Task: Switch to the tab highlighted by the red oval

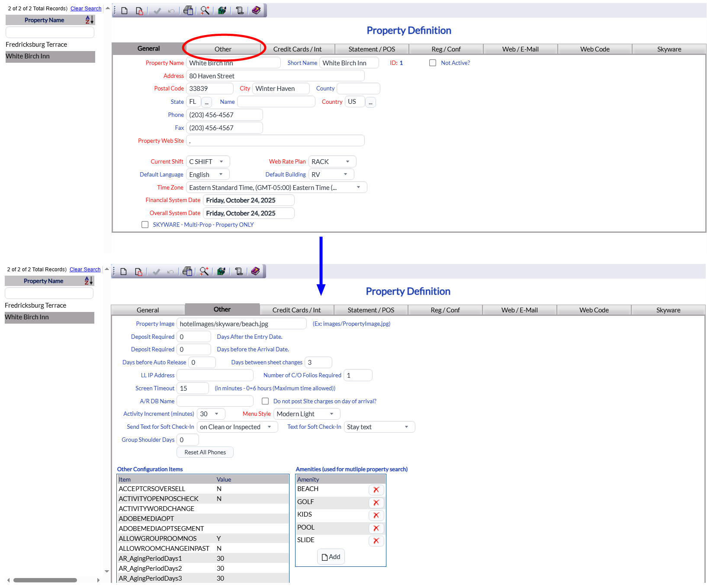Action: (x=223, y=49)
